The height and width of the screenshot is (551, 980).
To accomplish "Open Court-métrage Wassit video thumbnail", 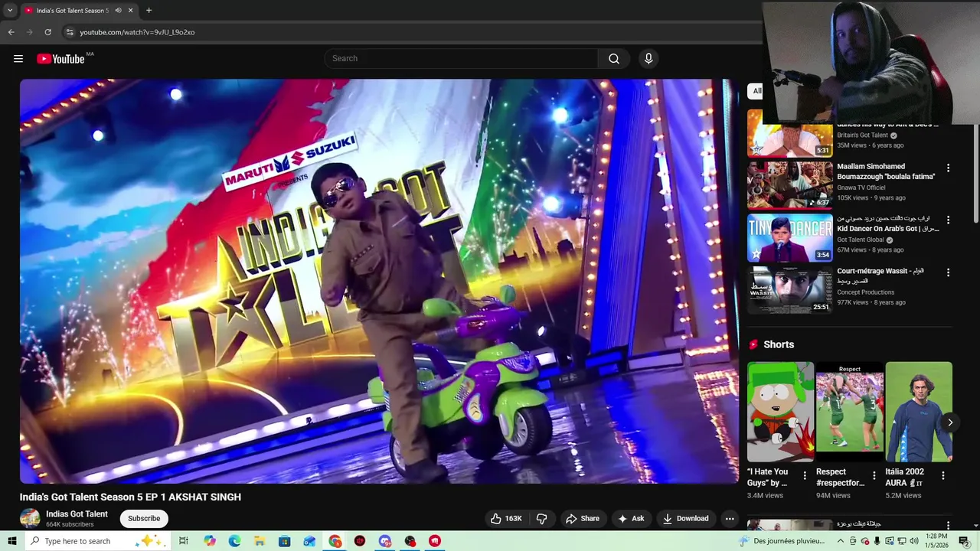I will click(789, 289).
